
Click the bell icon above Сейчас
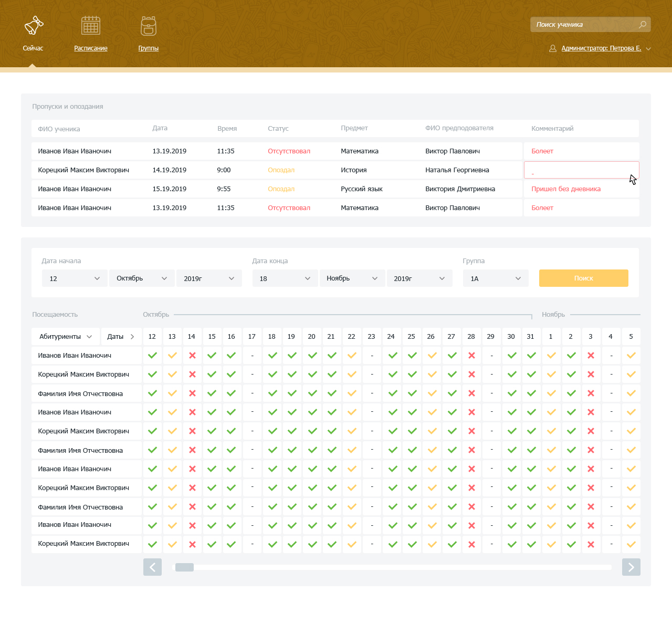coord(34,25)
